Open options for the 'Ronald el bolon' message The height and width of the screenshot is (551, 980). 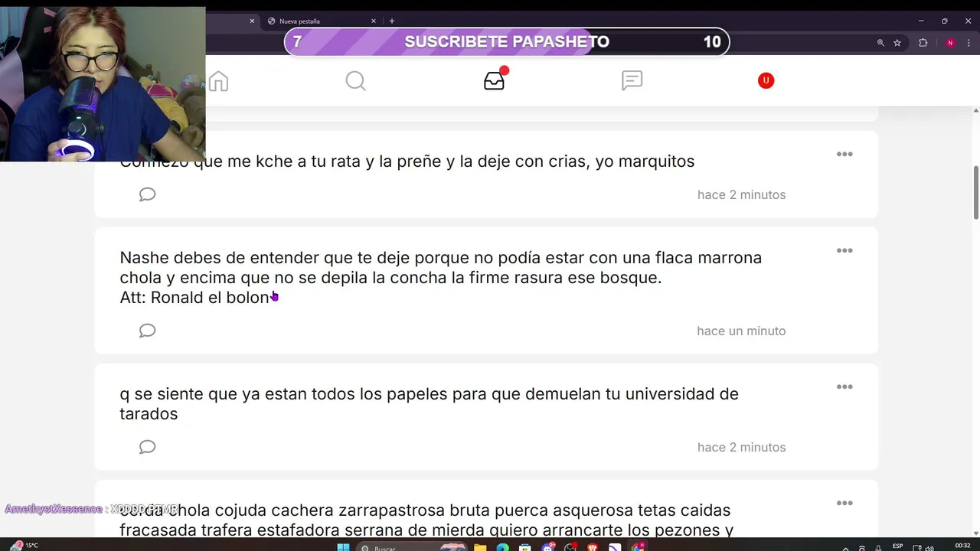pos(844,250)
